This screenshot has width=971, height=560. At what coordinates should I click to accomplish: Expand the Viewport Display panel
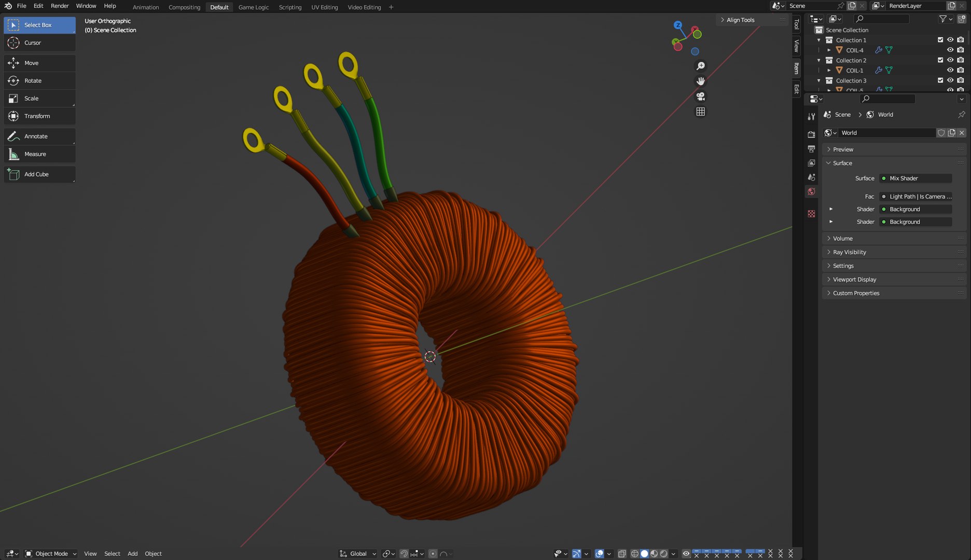click(894, 279)
